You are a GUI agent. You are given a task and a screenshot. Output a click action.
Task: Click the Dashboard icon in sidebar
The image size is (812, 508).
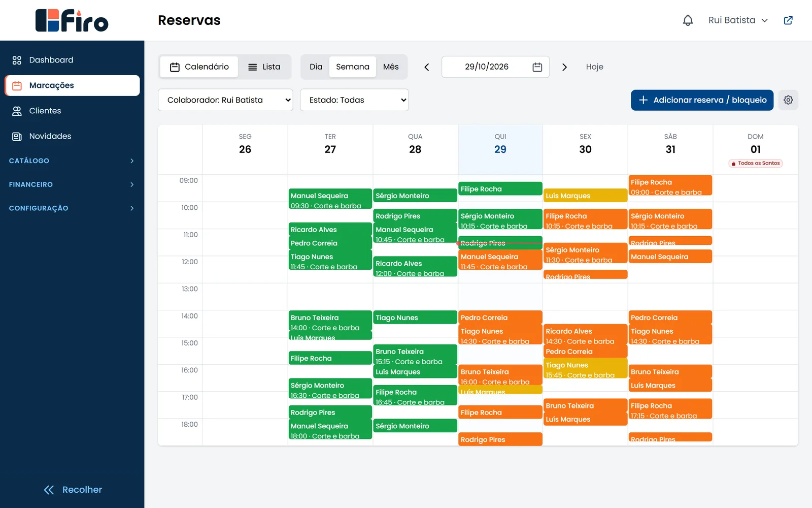pos(17,60)
